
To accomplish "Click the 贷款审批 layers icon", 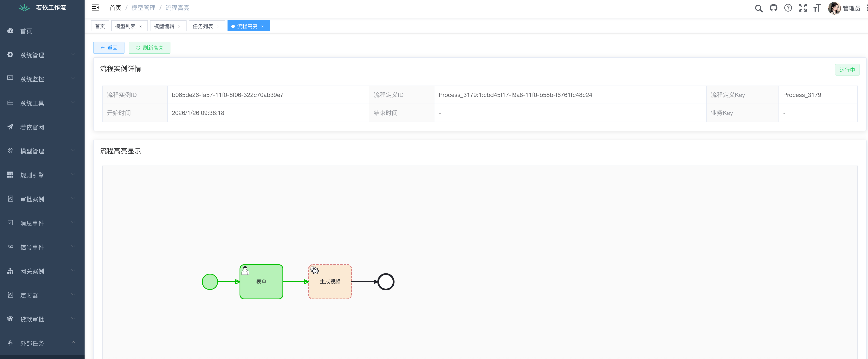I will coord(11,319).
